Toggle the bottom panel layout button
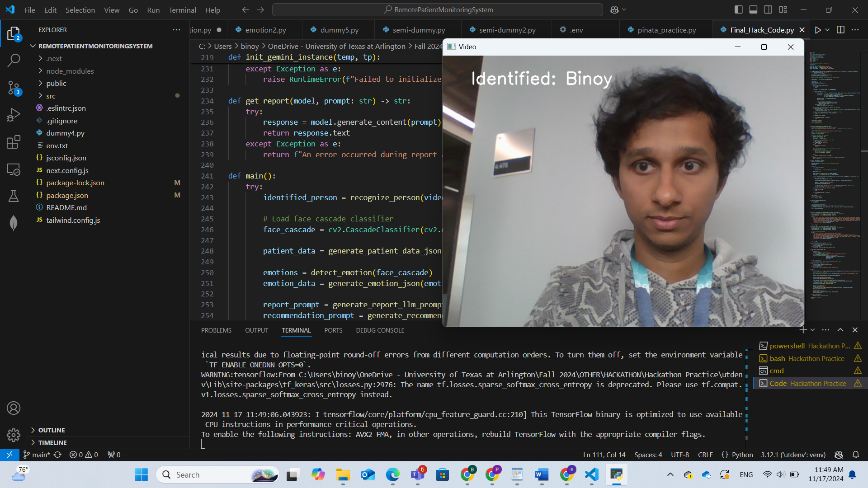This screenshot has height=488, width=868. (753, 9)
